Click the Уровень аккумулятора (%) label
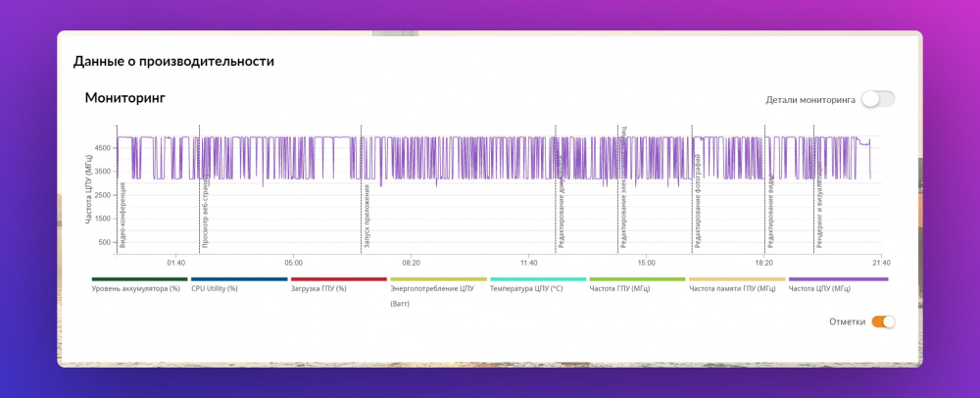The width and height of the screenshot is (980, 398). point(135,289)
